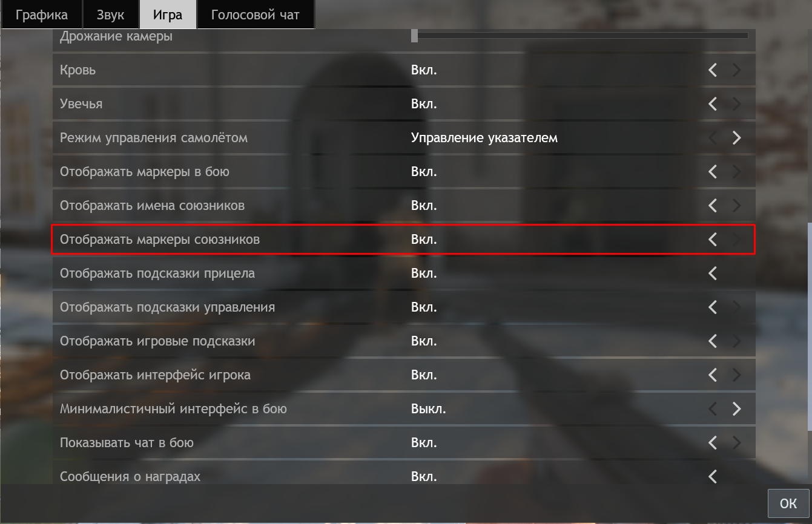Click left arrow for Отображать маркеры в бою

point(713,172)
